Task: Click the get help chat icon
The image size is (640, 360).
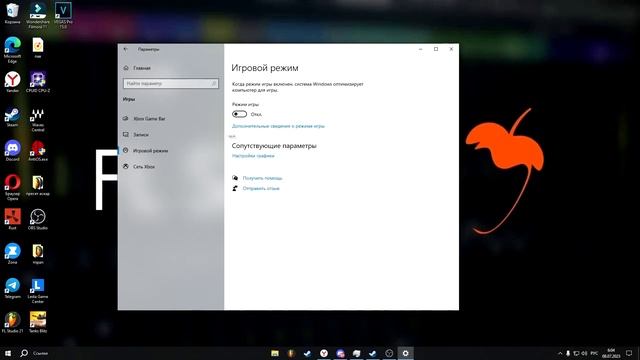Action: pos(235,178)
